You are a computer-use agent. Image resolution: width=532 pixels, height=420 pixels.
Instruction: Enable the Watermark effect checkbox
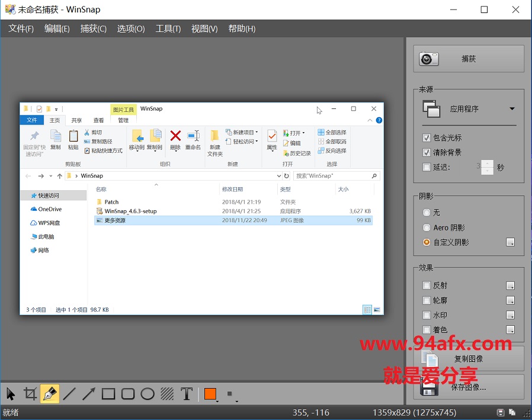(427, 315)
